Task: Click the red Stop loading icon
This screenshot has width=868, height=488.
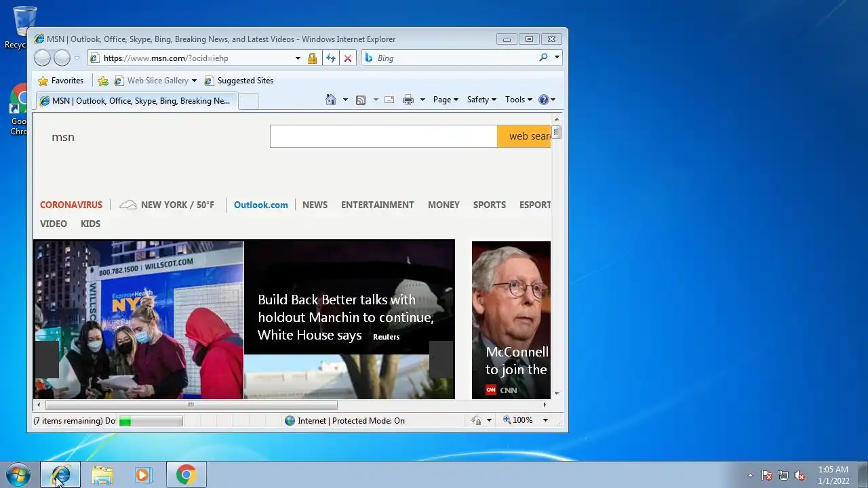Action: 348,58
